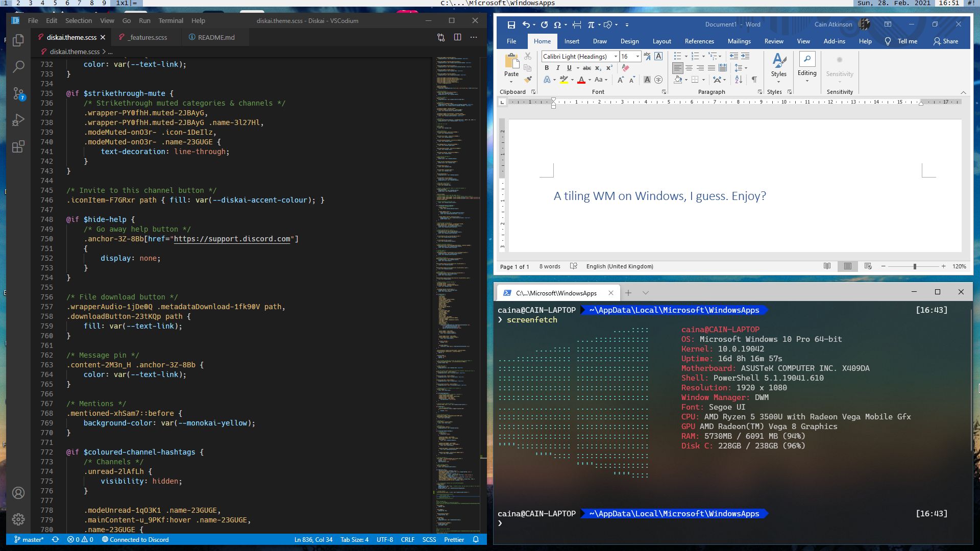The width and height of the screenshot is (980, 551).
Task: Select the Search icon in VSCodium sidebar
Action: [18, 66]
